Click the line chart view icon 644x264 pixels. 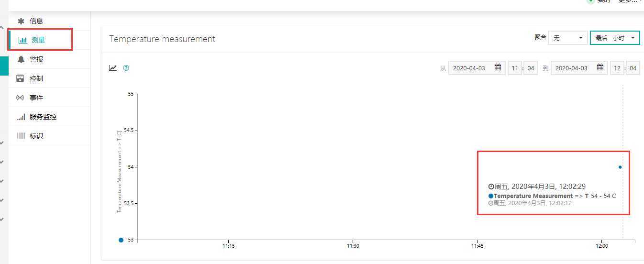113,68
